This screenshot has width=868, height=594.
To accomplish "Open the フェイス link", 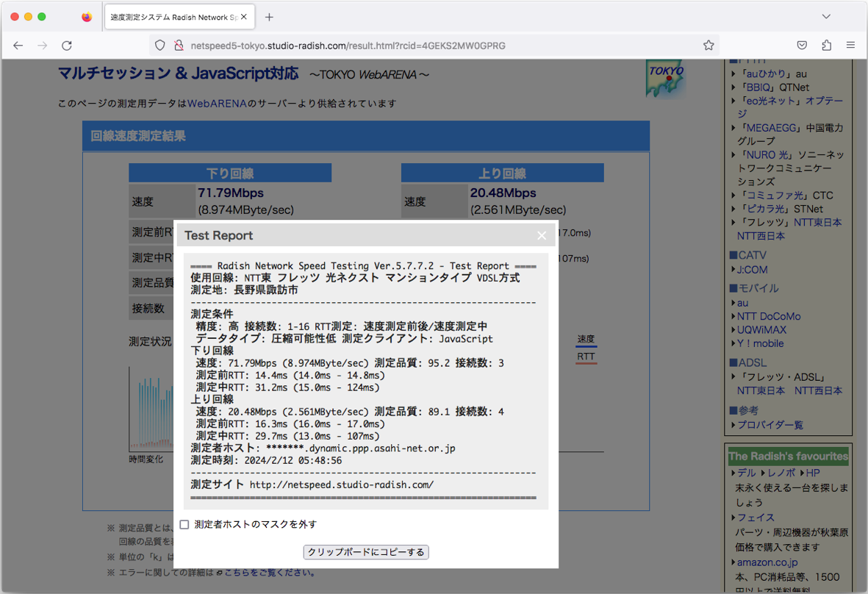I will [756, 518].
